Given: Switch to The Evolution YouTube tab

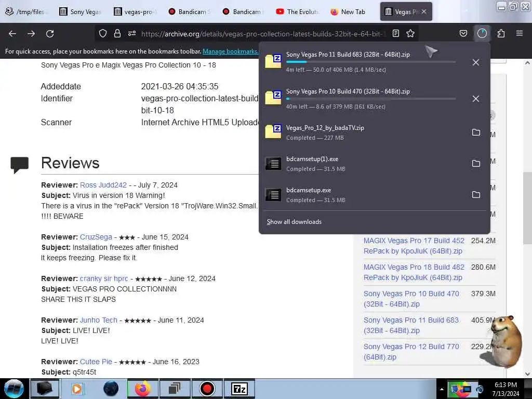Looking at the screenshot, I should [x=298, y=11].
